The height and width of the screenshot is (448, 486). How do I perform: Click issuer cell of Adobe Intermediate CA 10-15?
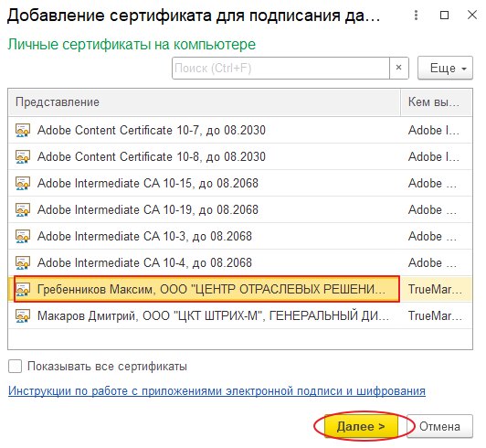point(436,183)
